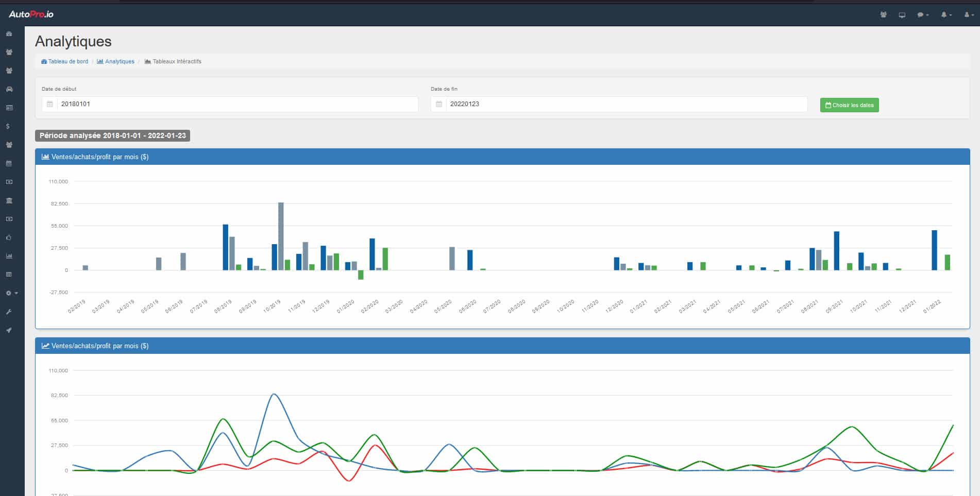Open the bank building sidebar icon
980x496 pixels.
[x=9, y=200]
